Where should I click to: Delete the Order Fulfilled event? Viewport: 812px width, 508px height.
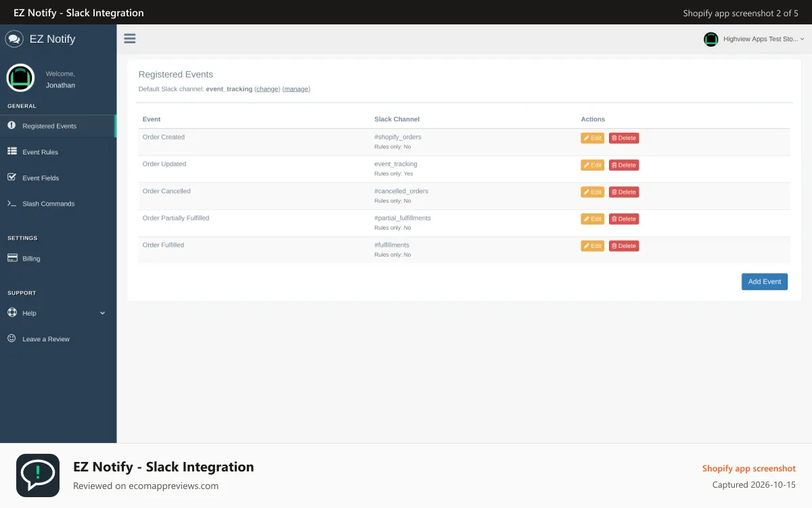pos(624,246)
